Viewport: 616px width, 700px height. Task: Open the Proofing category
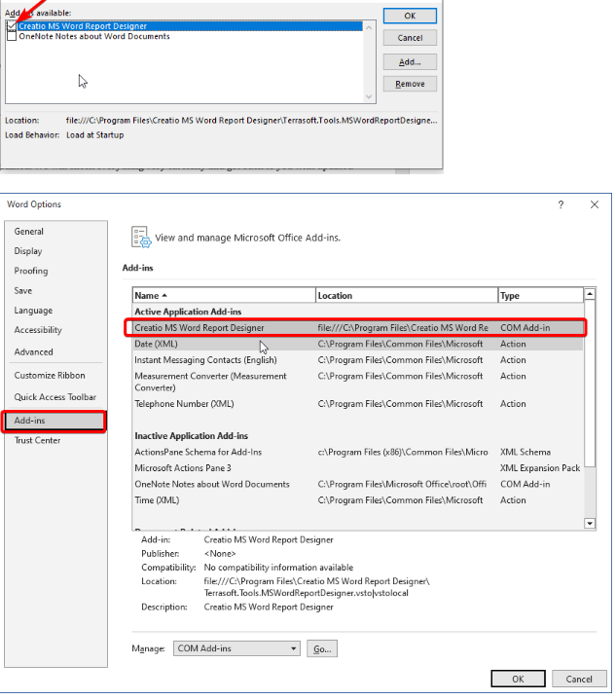[31, 271]
